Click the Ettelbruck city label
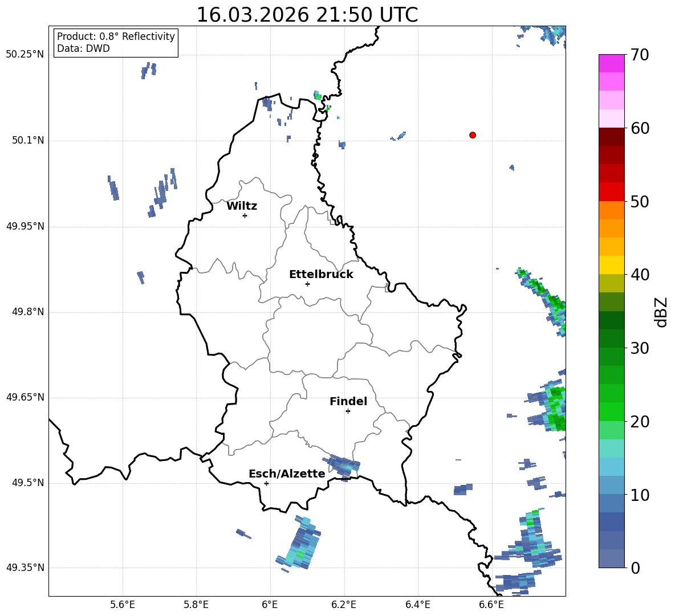The height and width of the screenshot is (616, 675). (321, 275)
